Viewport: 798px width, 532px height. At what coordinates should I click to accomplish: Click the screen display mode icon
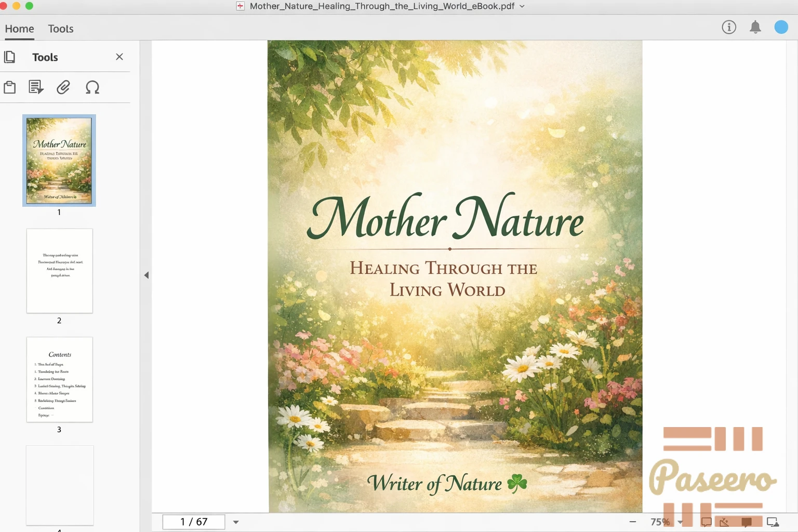pyautogui.click(x=773, y=522)
